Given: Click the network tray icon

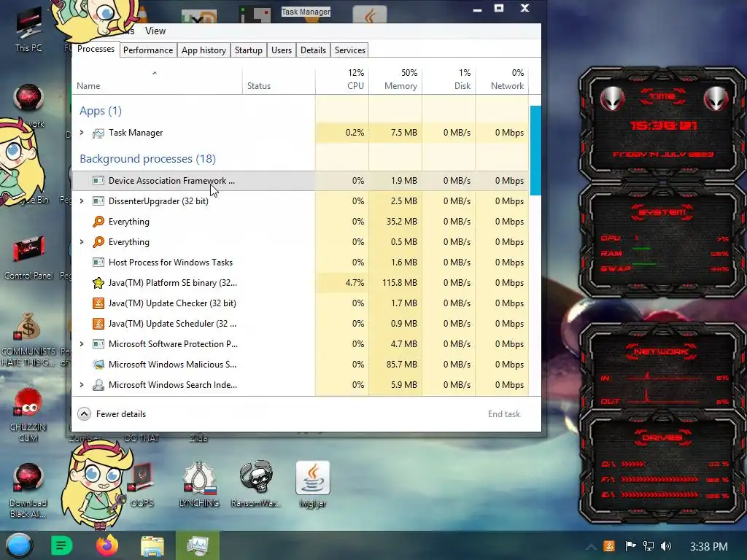Looking at the screenshot, I should 649,546.
